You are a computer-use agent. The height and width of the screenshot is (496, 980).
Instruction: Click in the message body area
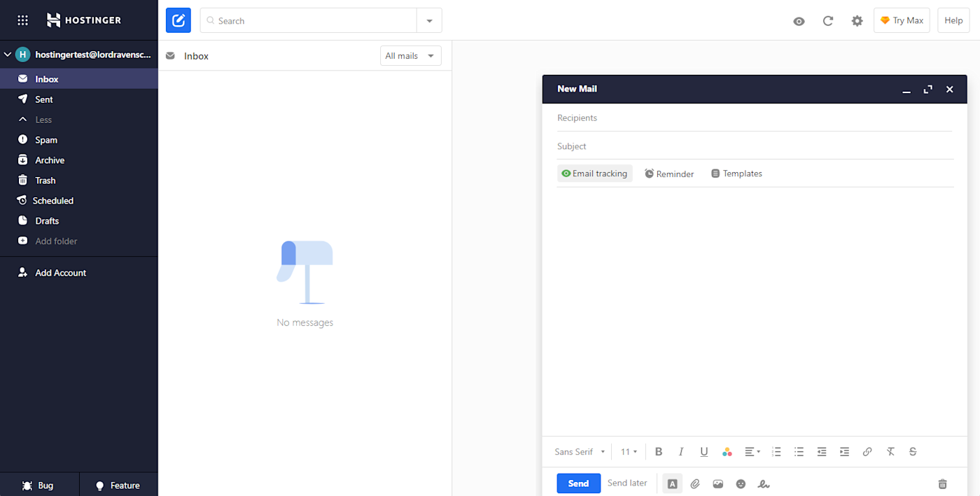tap(755, 311)
